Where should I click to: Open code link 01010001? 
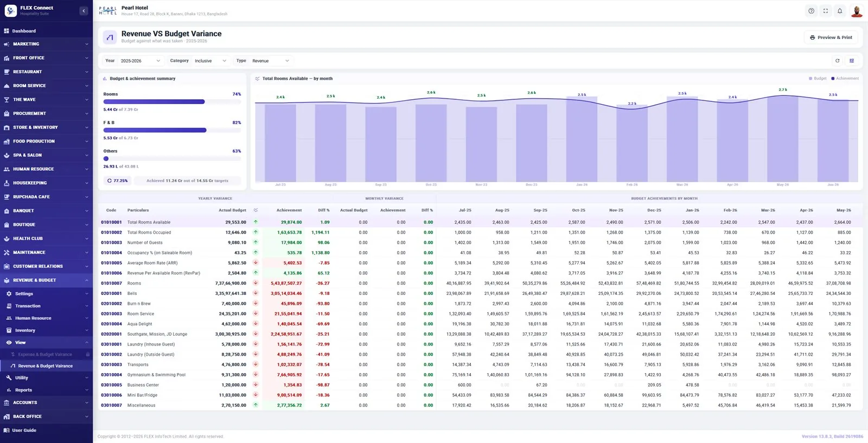coord(111,222)
